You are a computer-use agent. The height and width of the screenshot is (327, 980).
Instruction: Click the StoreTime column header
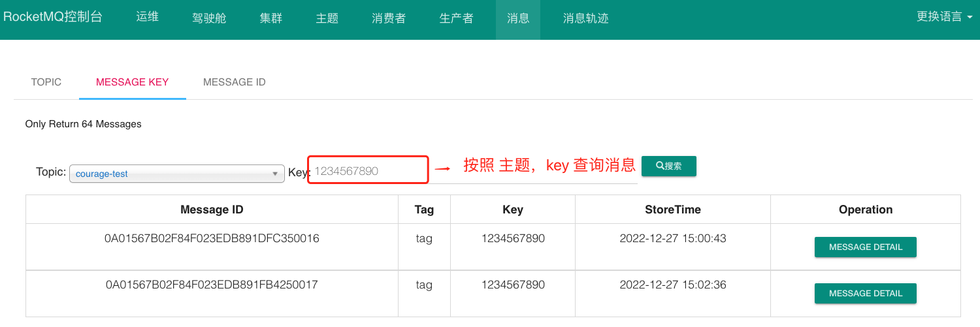click(x=672, y=210)
